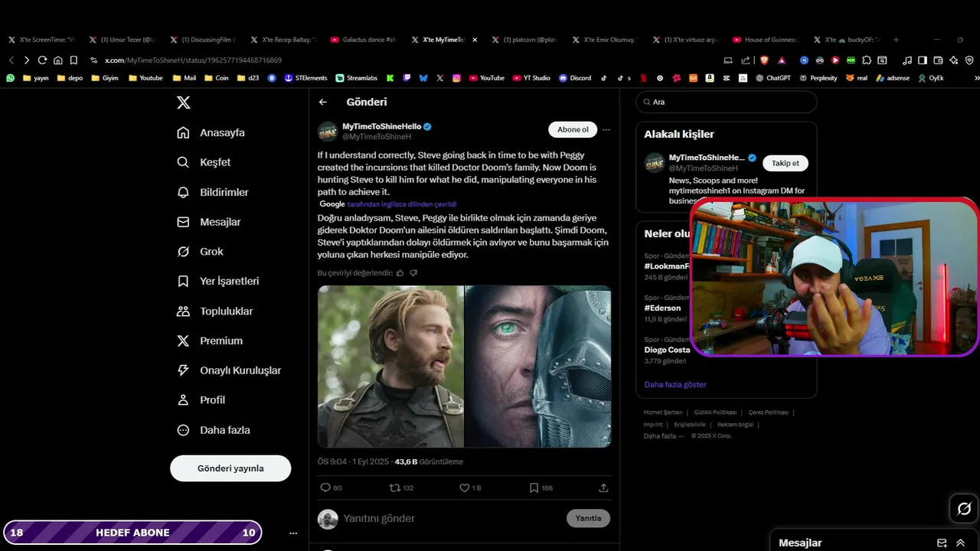Open the WhatsApp bookmark icon
This screenshot has height=551, width=980.
click(10, 78)
